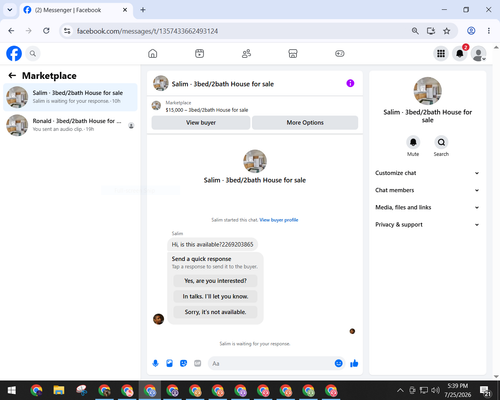Record a voice clip with microphone icon
The image size is (500, 400).
[155, 363]
